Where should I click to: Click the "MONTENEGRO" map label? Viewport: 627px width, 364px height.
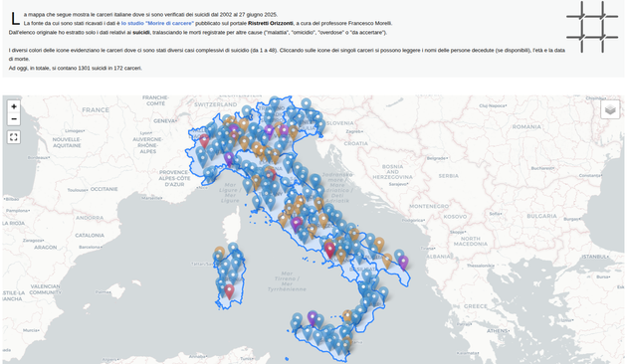429,206
